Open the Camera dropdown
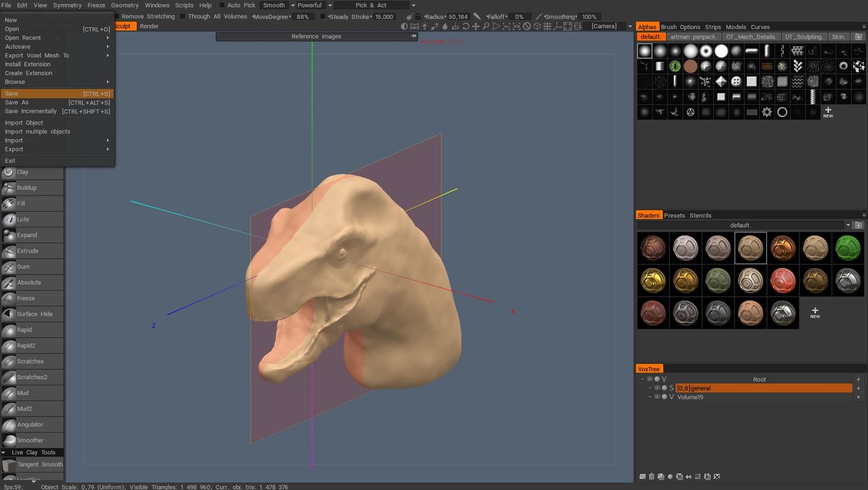Image resolution: width=868 pixels, height=490 pixels. point(608,26)
